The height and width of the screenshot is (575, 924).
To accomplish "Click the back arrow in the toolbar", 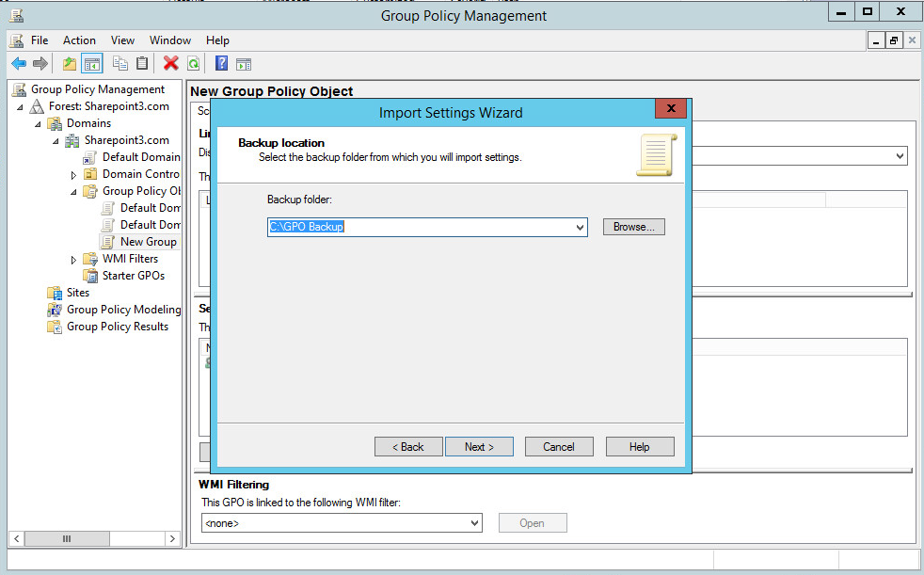I will coord(19,64).
